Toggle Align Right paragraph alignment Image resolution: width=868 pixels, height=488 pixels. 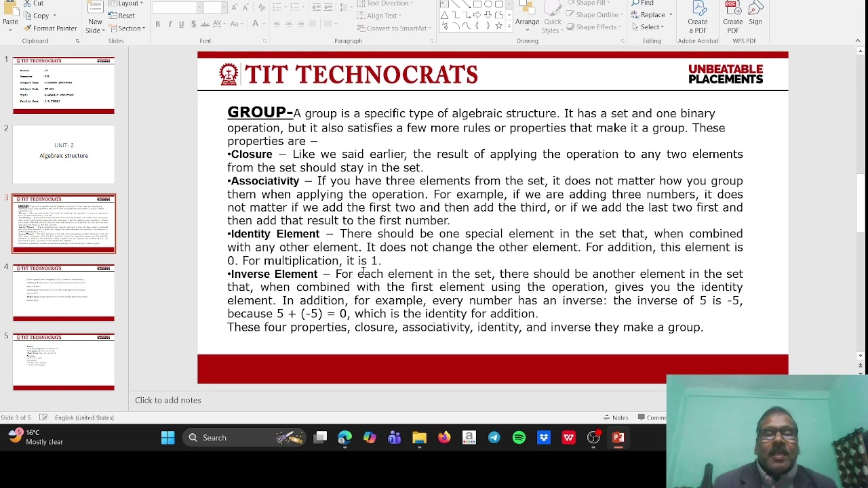pyautogui.click(x=300, y=24)
